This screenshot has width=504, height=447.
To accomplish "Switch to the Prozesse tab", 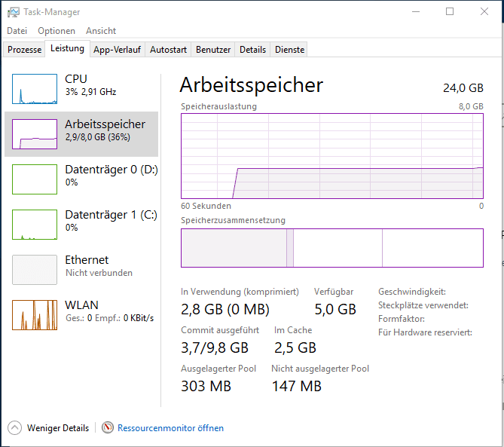I will pos(24,50).
